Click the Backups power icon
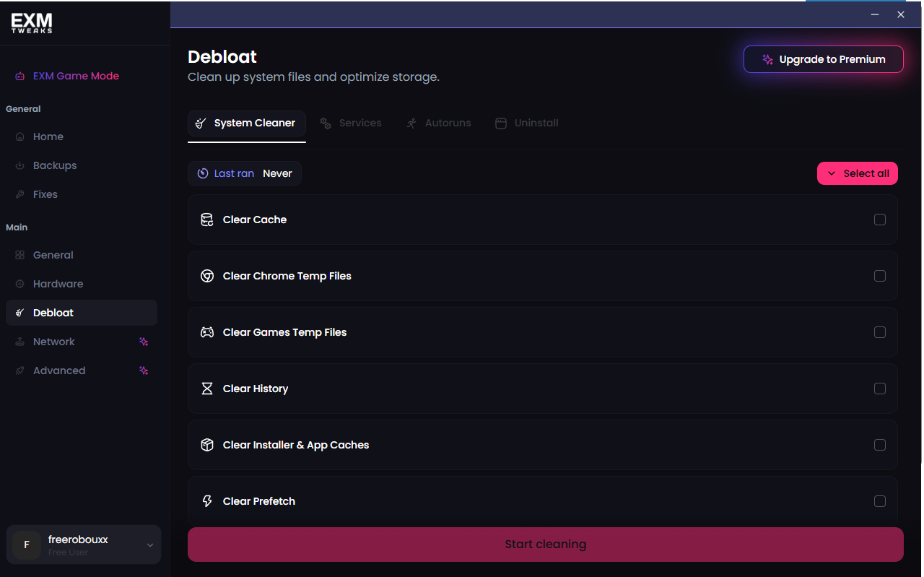 click(x=19, y=165)
